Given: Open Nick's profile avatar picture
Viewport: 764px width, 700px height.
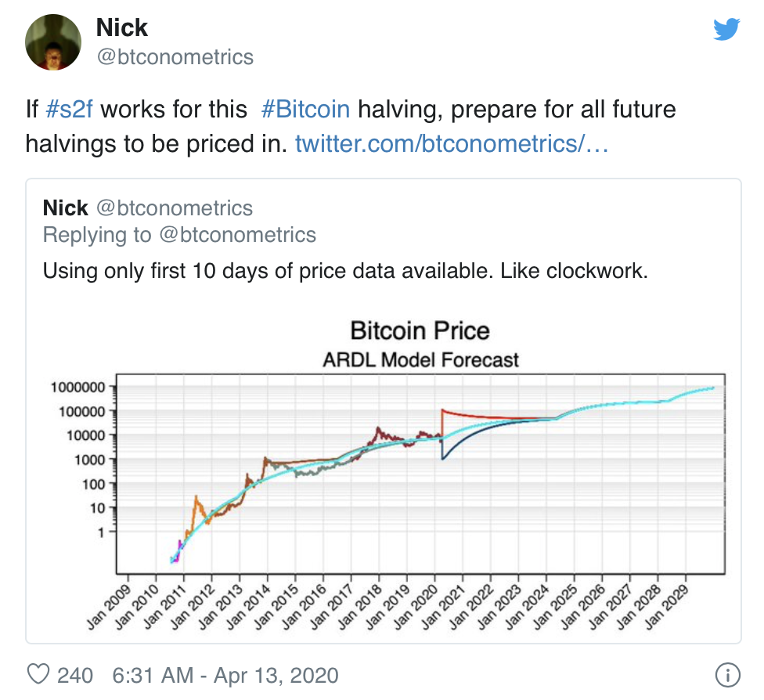Looking at the screenshot, I should pyautogui.click(x=53, y=42).
